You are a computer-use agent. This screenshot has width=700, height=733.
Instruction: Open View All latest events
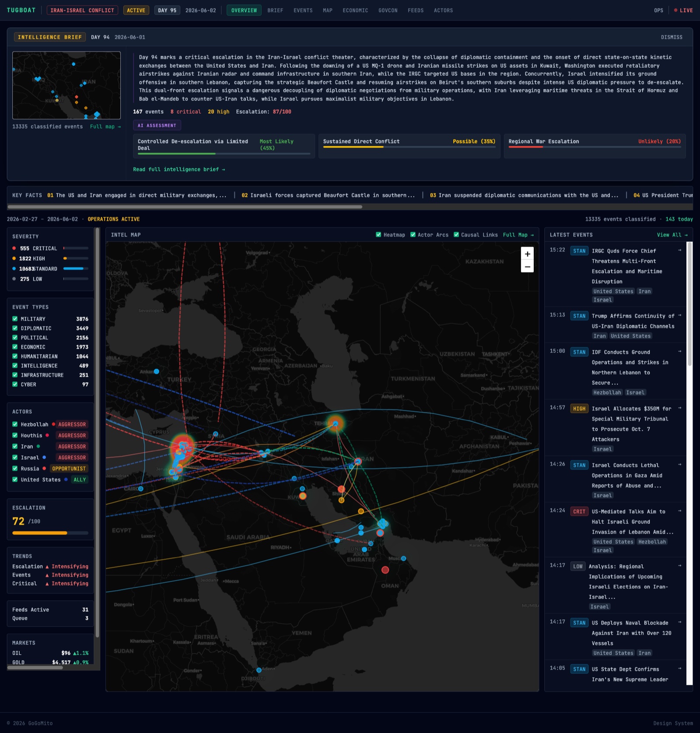672,235
